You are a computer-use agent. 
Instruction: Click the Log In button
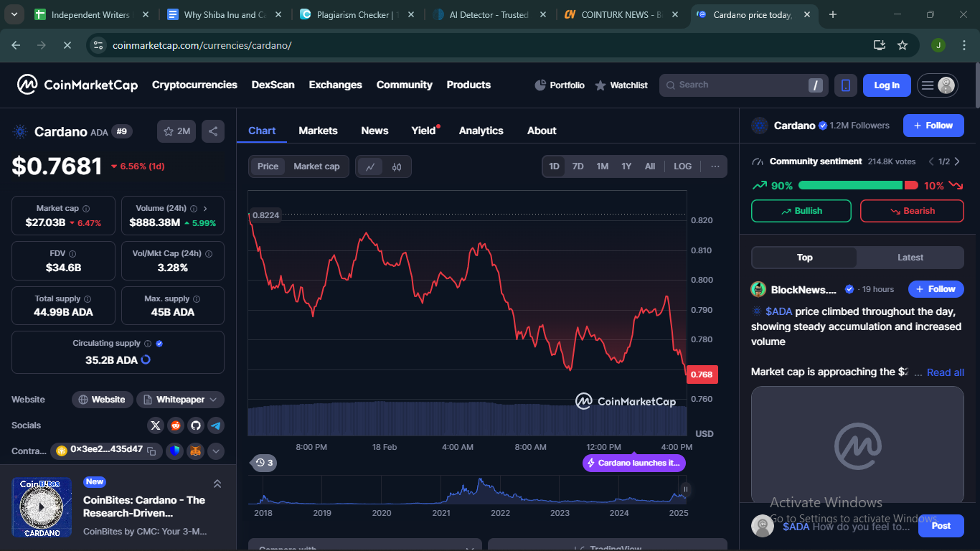pyautogui.click(x=887, y=85)
